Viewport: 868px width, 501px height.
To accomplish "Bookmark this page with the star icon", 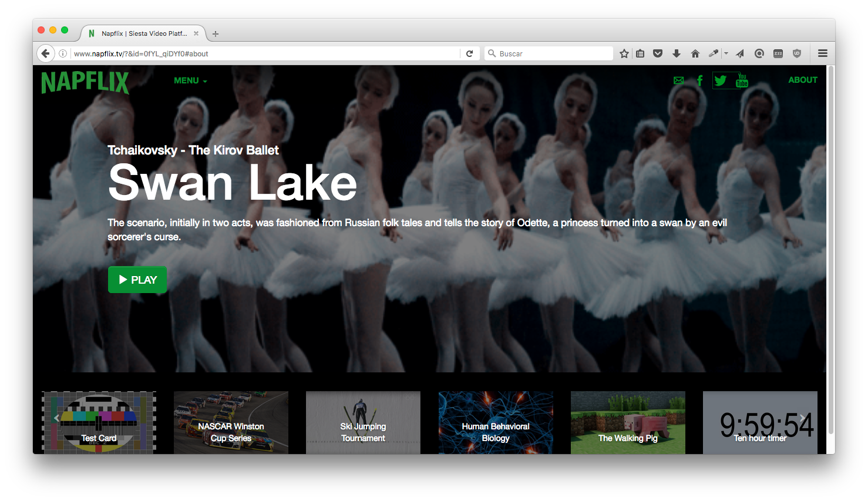I will (624, 53).
